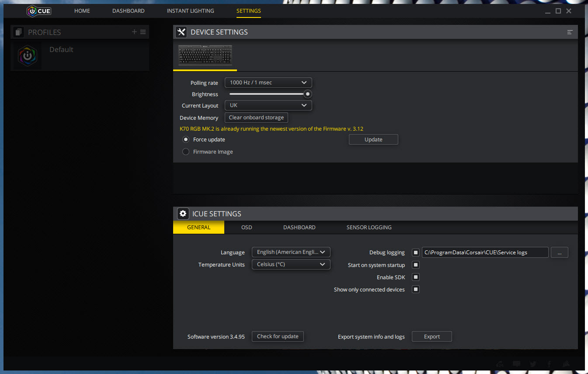The image size is (588, 374).
Task: Click the Device Settings wrench icon
Action: tap(181, 32)
